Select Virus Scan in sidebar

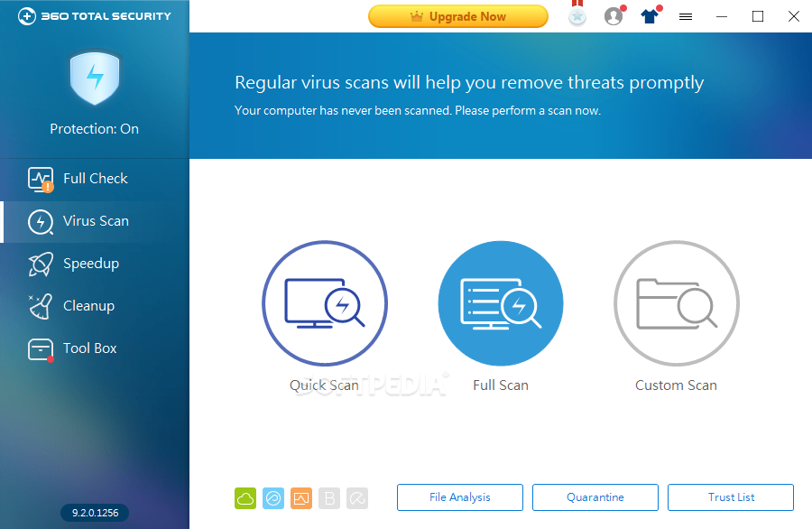tap(95, 221)
